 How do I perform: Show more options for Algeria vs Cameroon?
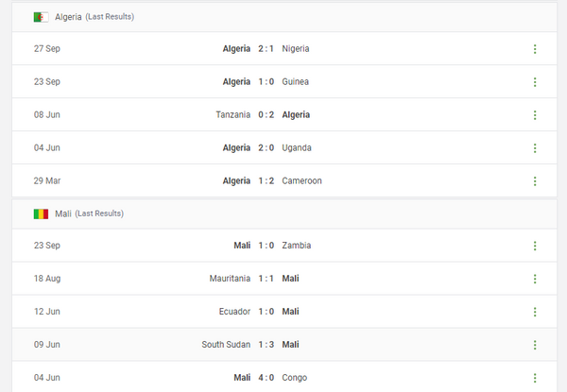[x=534, y=181]
